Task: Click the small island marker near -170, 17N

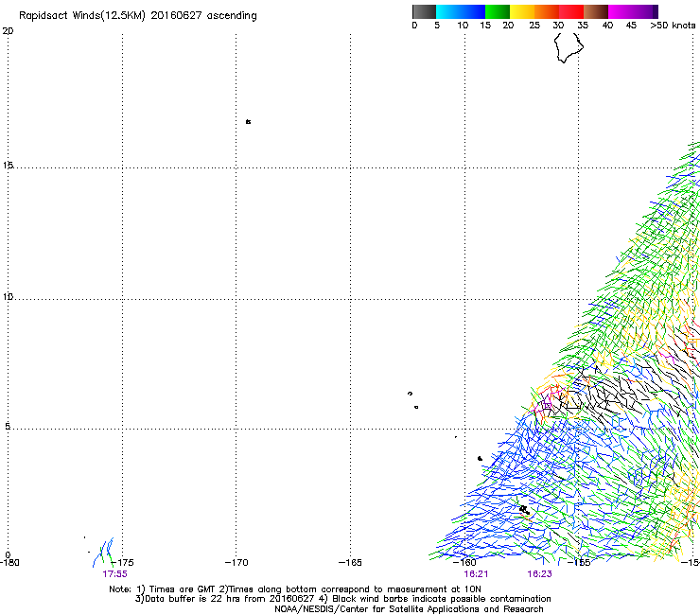Action: tap(248, 121)
